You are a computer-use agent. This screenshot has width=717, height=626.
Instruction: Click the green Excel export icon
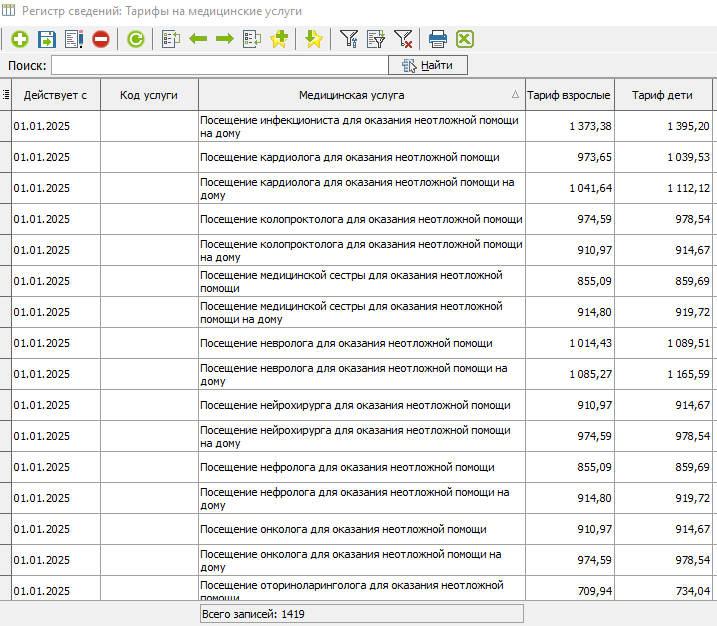tap(464, 39)
